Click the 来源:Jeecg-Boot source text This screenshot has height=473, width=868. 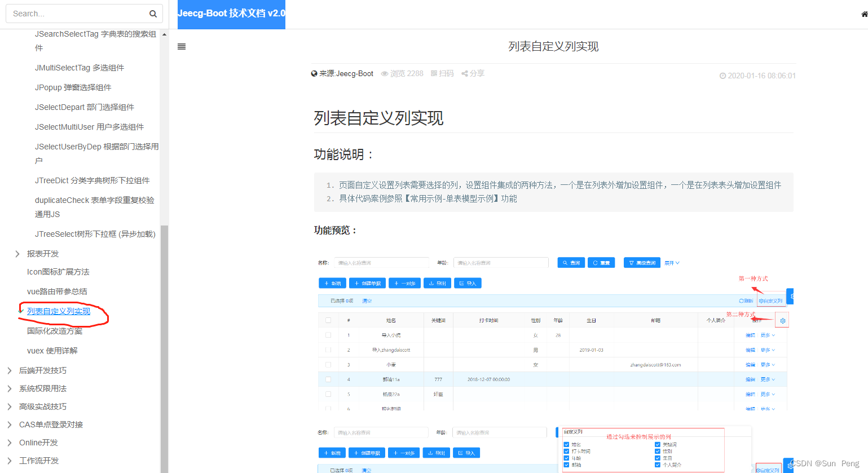click(x=346, y=74)
